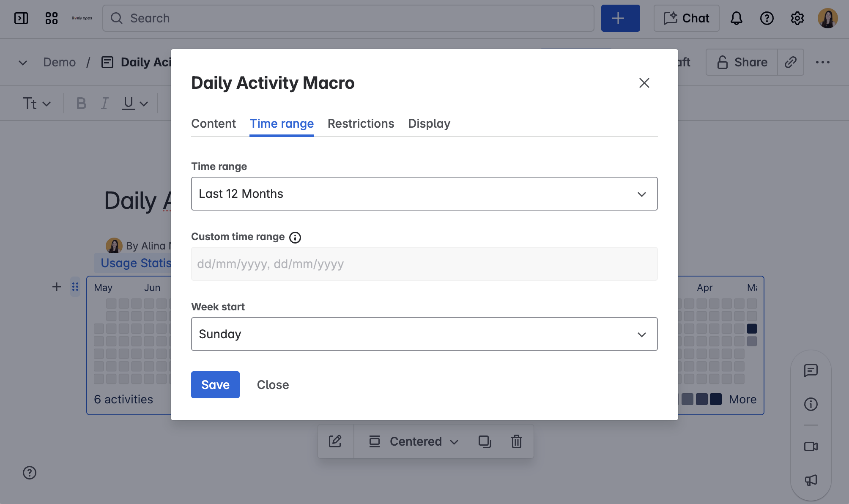Save the Daily Activity Macro settings

point(215,384)
